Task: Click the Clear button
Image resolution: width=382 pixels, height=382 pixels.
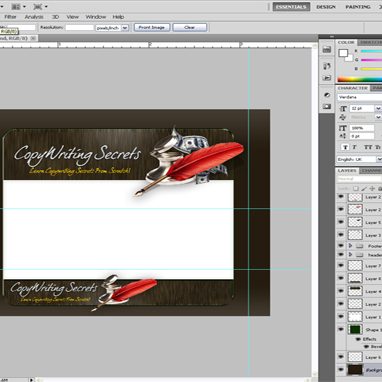Action: pos(189,27)
